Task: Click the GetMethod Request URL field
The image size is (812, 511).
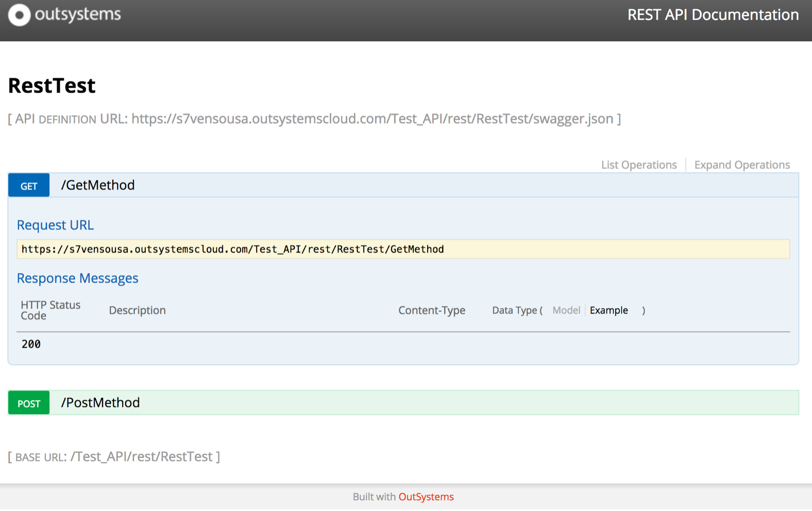Action: tap(403, 249)
